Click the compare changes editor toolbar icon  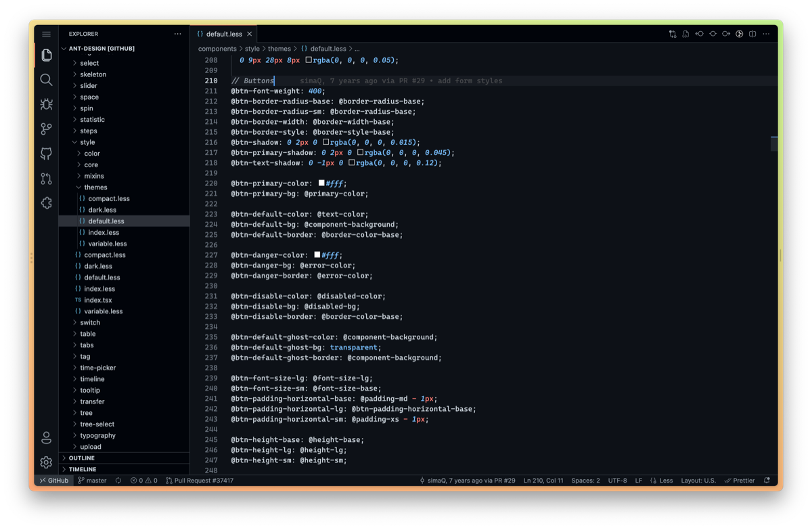(673, 34)
